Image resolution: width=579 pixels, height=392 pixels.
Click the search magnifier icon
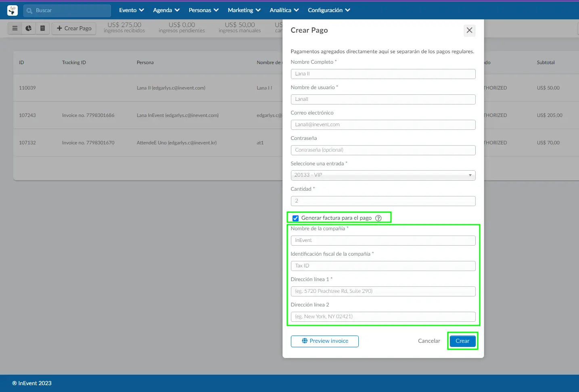(29, 11)
